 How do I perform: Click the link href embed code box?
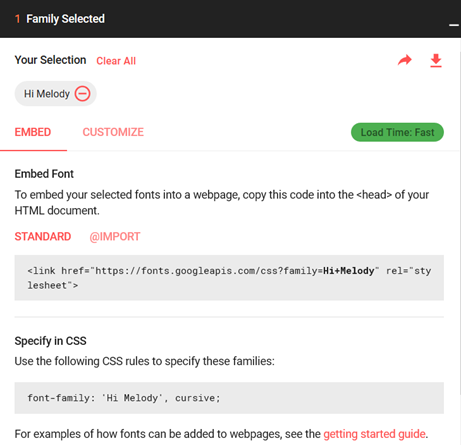click(229, 278)
